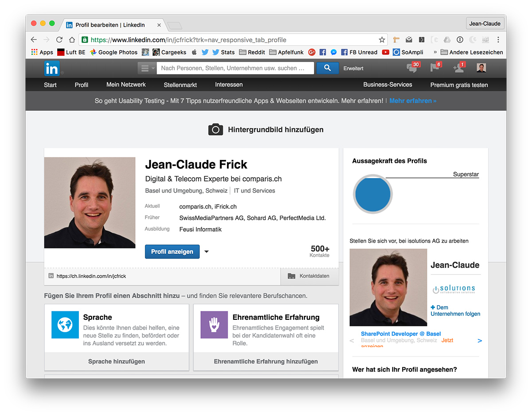Click the ch.linkedin.com/in/jcfrick profile URL

(x=91, y=276)
